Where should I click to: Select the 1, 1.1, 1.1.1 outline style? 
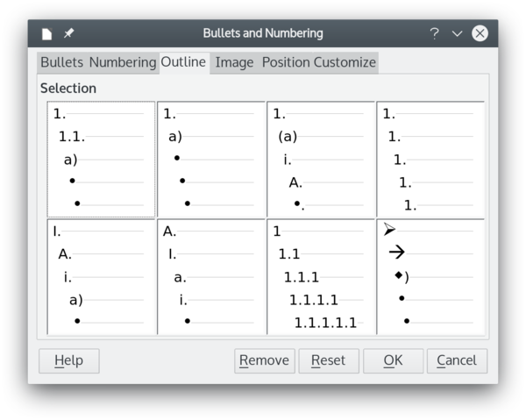[321, 277]
